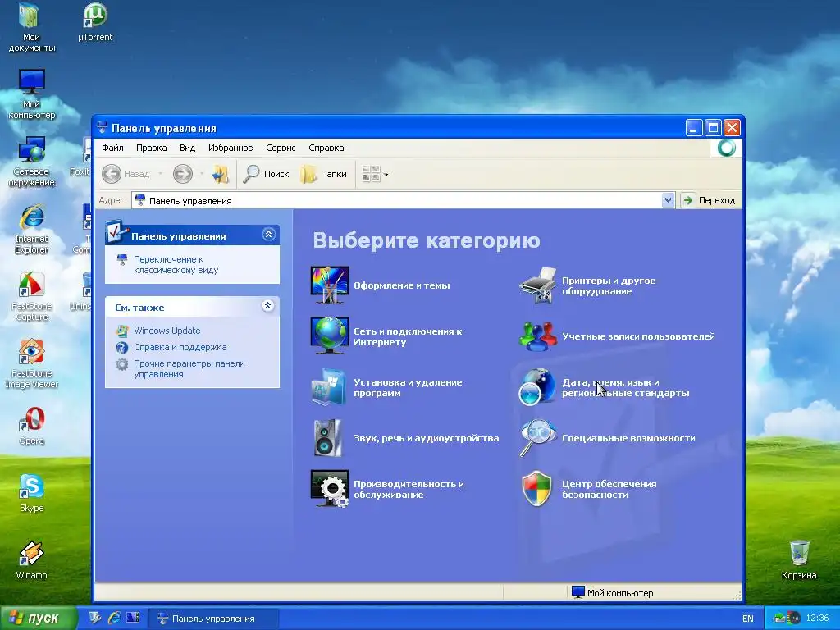Click the taskbar clock showing 12:36
The width and height of the screenshot is (840, 630).
coord(817,619)
